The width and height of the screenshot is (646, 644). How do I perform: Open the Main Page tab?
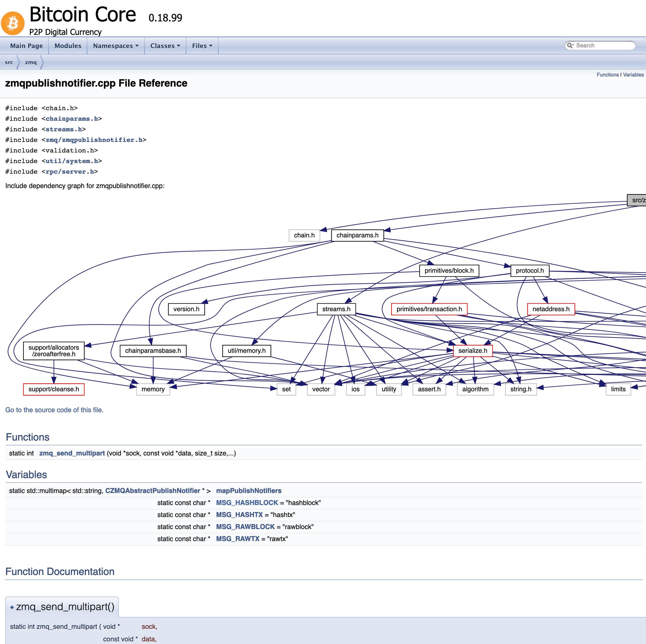coord(26,46)
